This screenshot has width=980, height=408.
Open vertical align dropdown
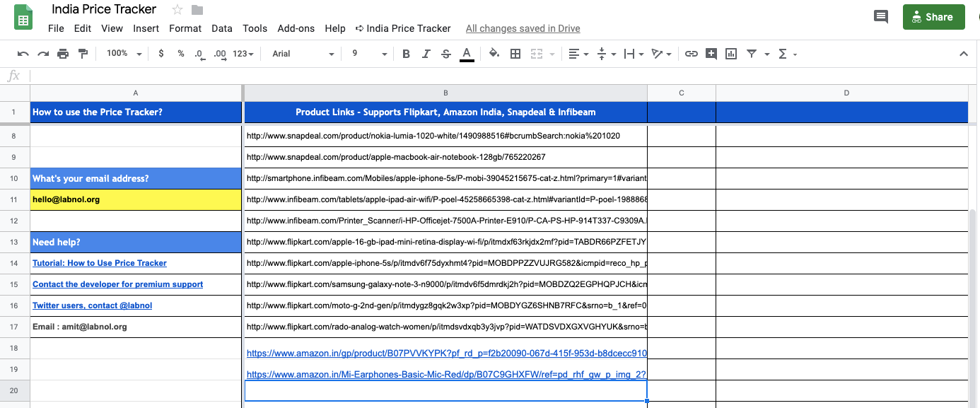(x=606, y=54)
